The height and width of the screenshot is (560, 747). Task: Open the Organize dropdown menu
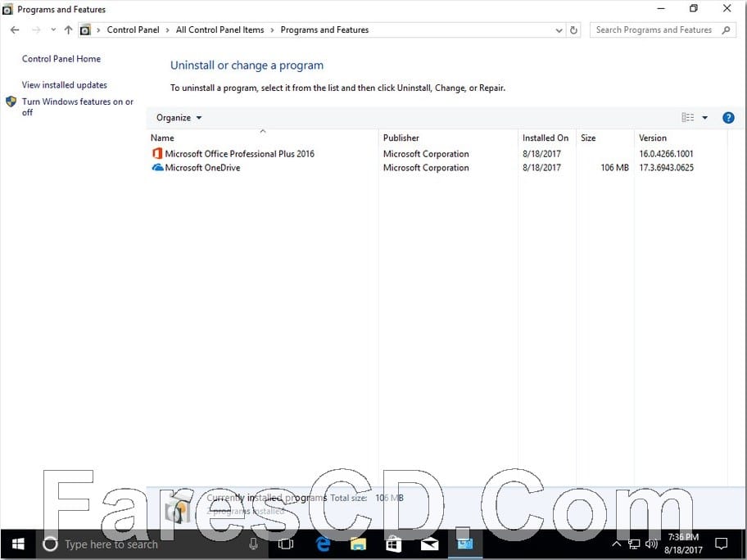click(x=179, y=118)
